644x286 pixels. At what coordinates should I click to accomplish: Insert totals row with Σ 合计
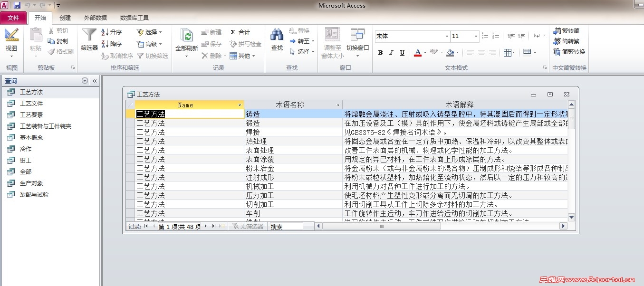pyautogui.click(x=240, y=32)
